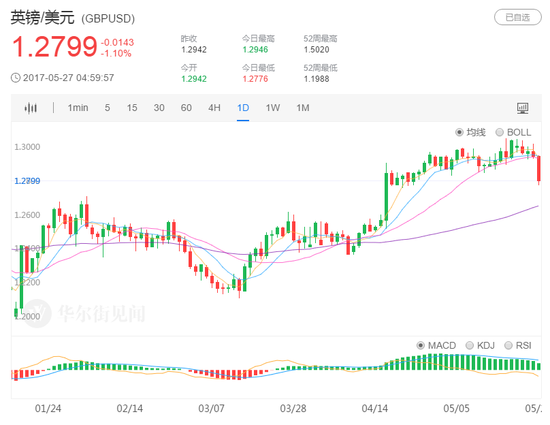
Task: Click the clock icon beside the timestamp
Action: point(16,77)
